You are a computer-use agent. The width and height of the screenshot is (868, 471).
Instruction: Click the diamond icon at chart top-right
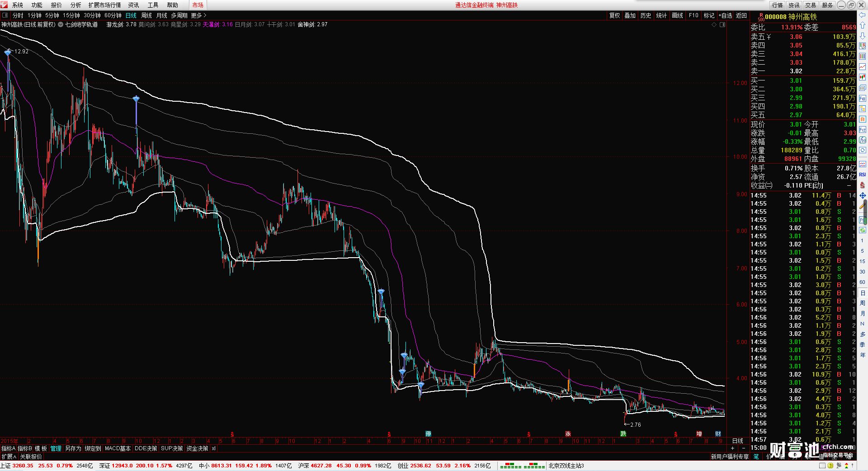[714, 25]
